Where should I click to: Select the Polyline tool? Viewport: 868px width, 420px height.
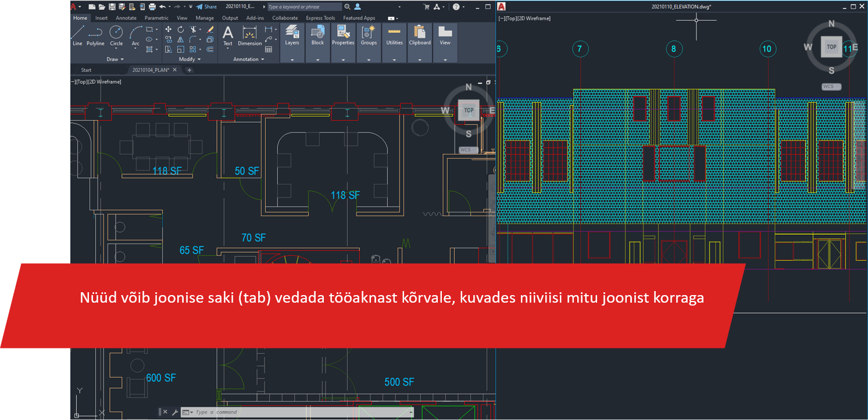[95, 34]
